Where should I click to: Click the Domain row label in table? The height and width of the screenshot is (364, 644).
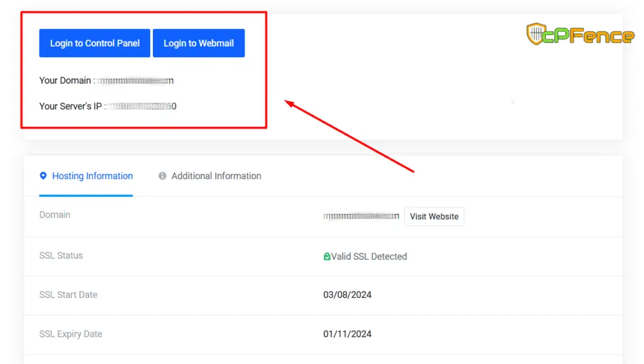(55, 214)
